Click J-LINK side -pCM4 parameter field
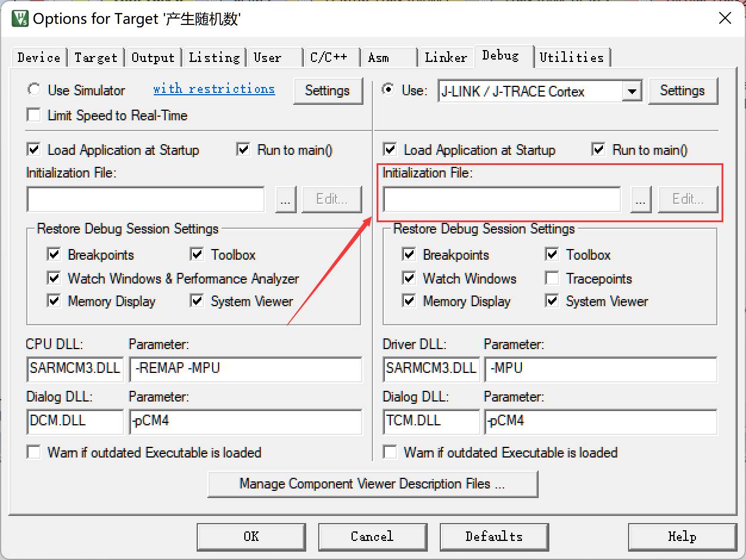The image size is (746, 560). (x=601, y=422)
